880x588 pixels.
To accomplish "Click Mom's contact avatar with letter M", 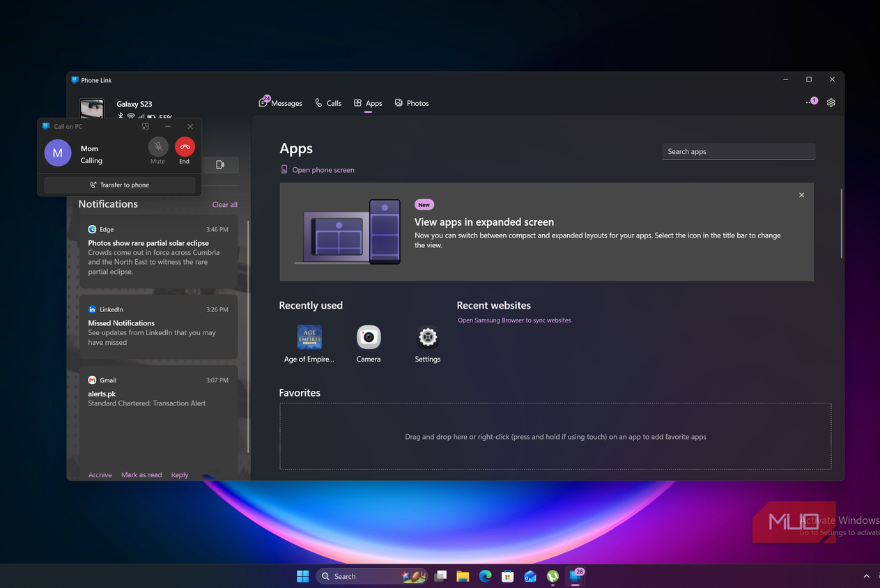I will [58, 153].
